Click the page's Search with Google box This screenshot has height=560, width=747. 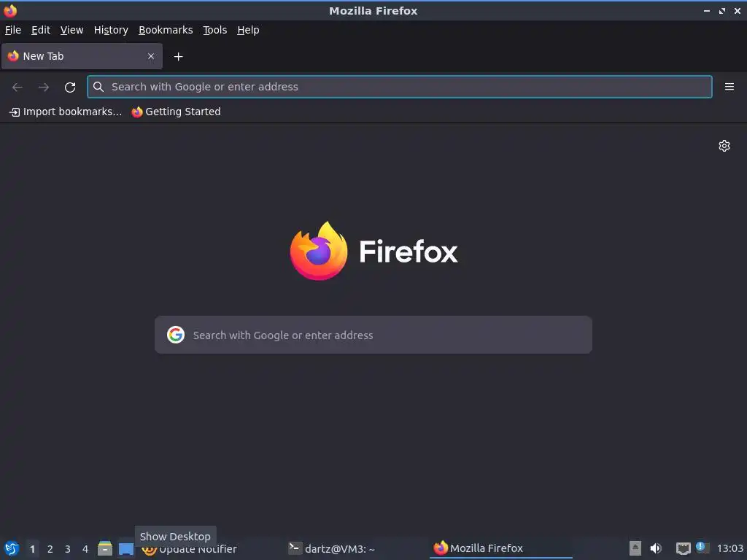click(x=373, y=335)
